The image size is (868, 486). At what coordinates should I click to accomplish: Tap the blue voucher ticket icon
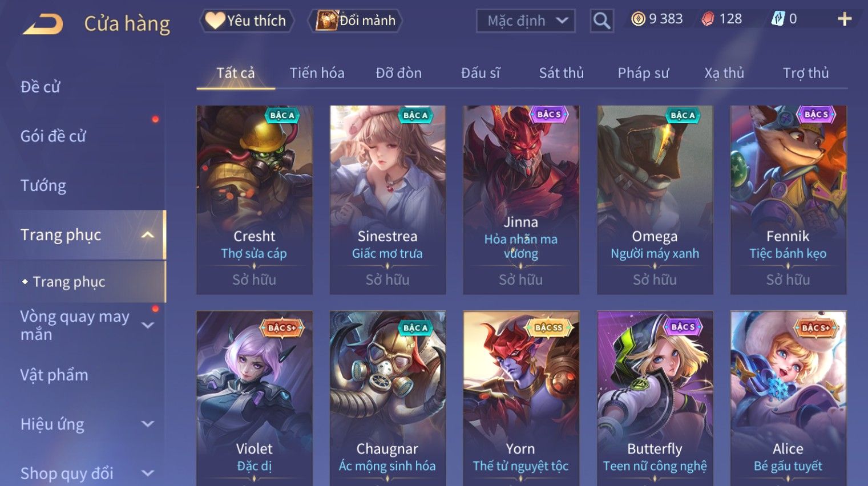pos(778,19)
